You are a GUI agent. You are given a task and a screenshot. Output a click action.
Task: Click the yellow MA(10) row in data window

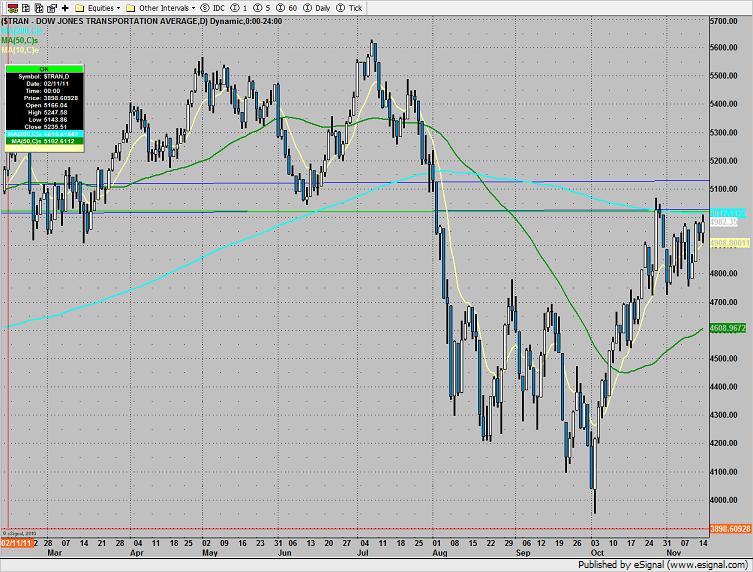[44, 148]
